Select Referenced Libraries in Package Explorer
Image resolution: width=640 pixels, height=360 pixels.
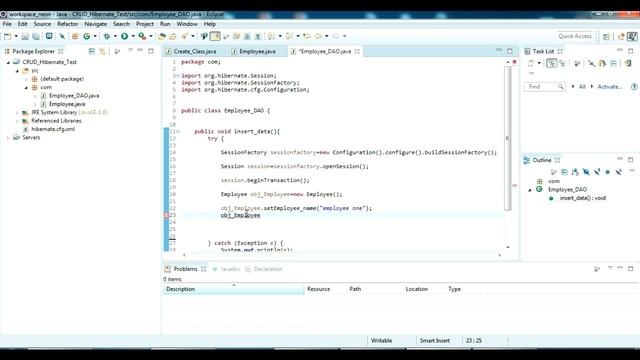[x=56, y=121]
